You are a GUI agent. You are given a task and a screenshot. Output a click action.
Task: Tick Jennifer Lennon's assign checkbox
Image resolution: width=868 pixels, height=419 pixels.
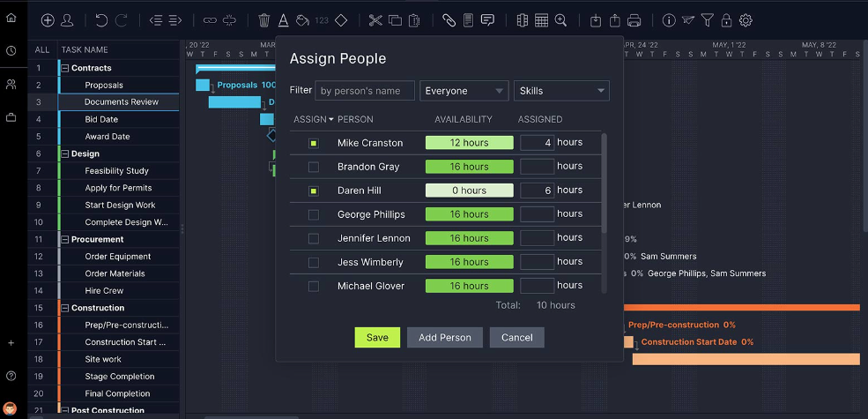point(314,238)
